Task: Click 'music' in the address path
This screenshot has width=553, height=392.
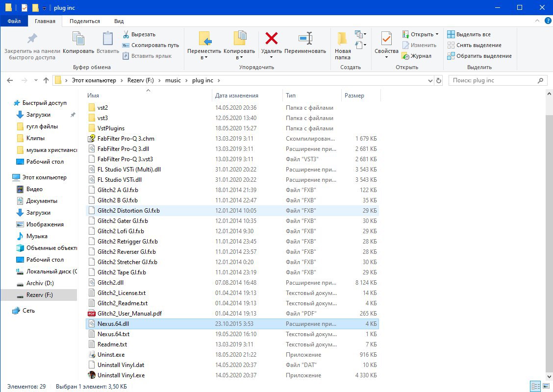Action: [x=173, y=80]
